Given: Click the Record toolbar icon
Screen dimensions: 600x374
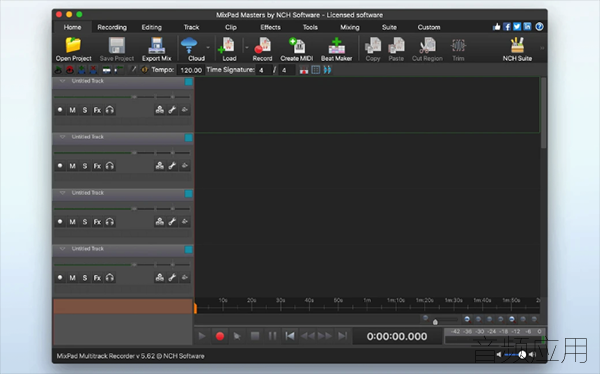Looking at the screenshot, I should 262,45.
